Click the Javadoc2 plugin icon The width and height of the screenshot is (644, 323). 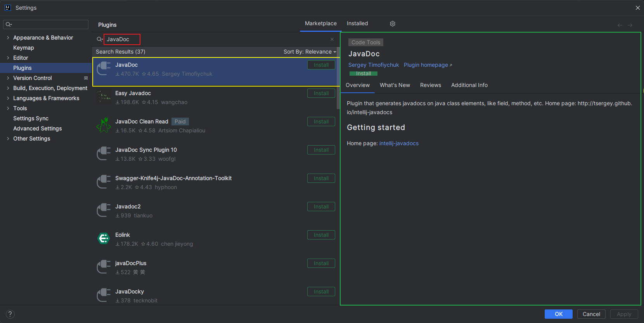click(x=104, y=210)
